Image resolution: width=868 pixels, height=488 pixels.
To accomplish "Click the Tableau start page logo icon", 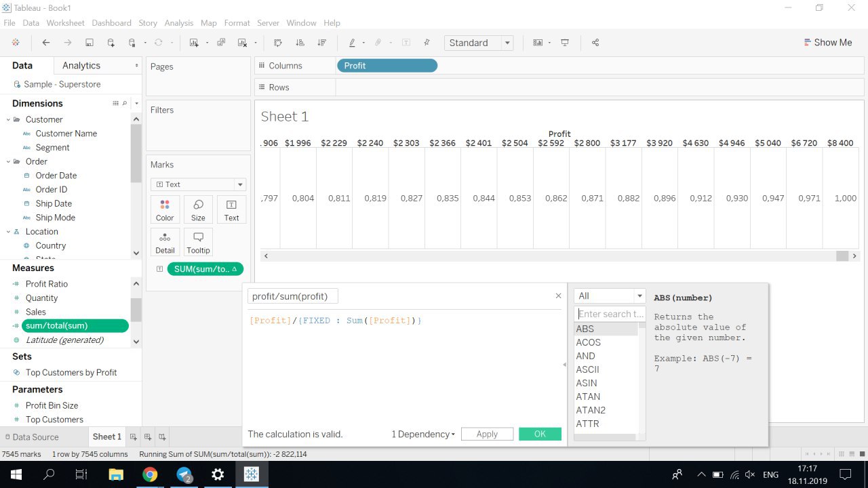I will click(x=16, y=43).
